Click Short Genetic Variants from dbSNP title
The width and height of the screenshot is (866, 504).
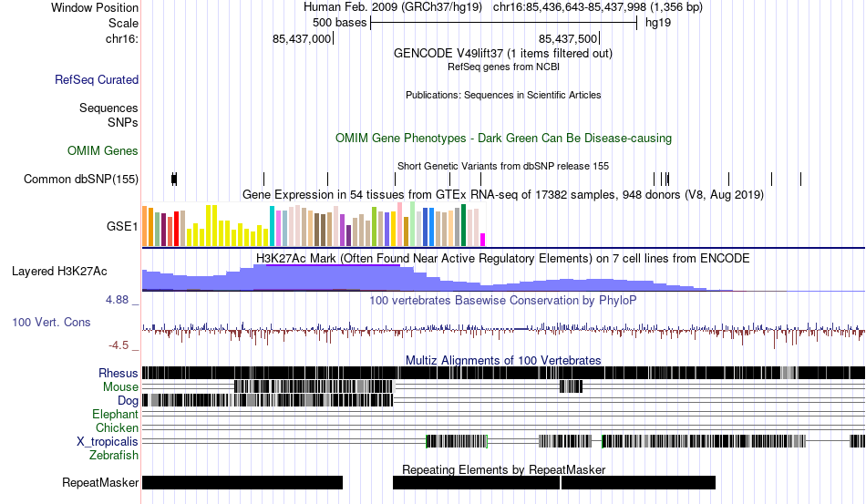click(503, 166)
